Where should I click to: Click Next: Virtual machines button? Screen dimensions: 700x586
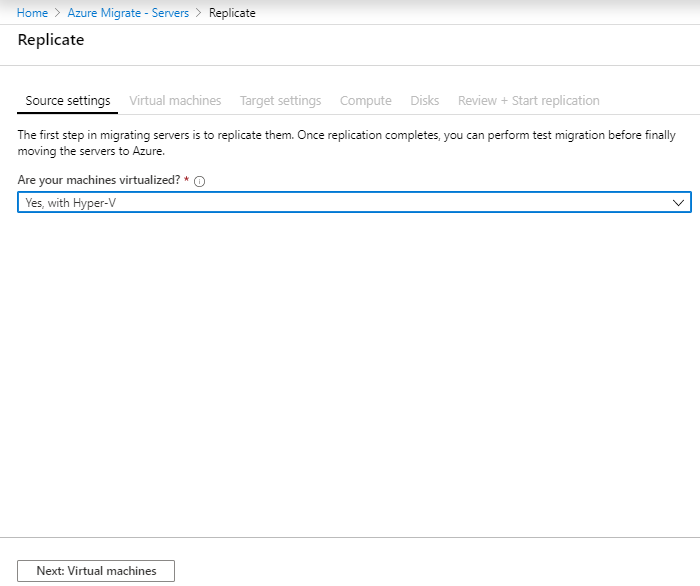point(96,571)
